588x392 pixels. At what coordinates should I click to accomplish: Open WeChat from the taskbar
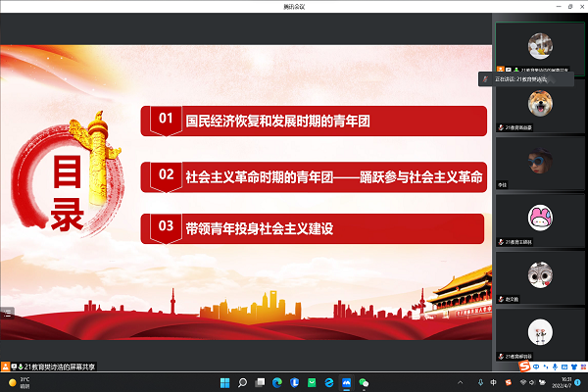pyautogui.click(x=365, y=381)
